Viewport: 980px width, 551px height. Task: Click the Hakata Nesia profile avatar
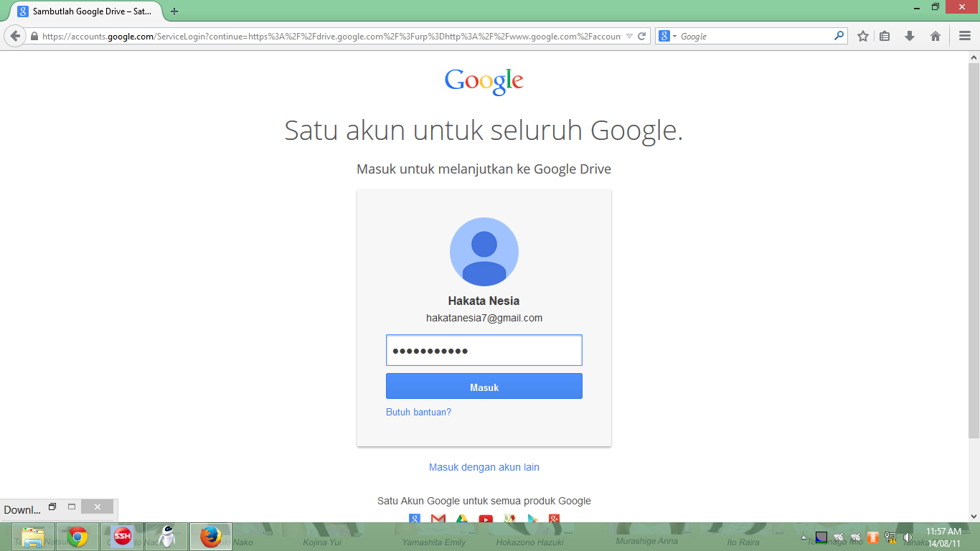pyautogui.click(x=484, y=252)
